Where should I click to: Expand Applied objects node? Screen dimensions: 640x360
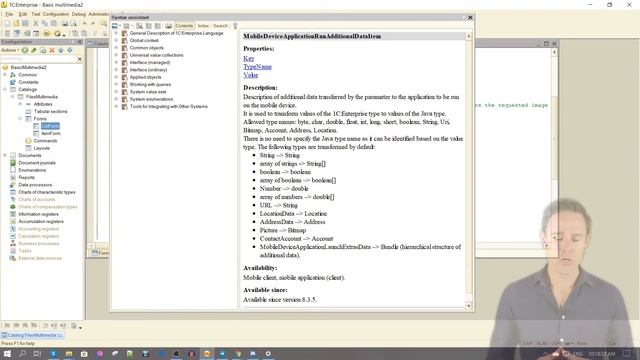click(x=116, y=77)
